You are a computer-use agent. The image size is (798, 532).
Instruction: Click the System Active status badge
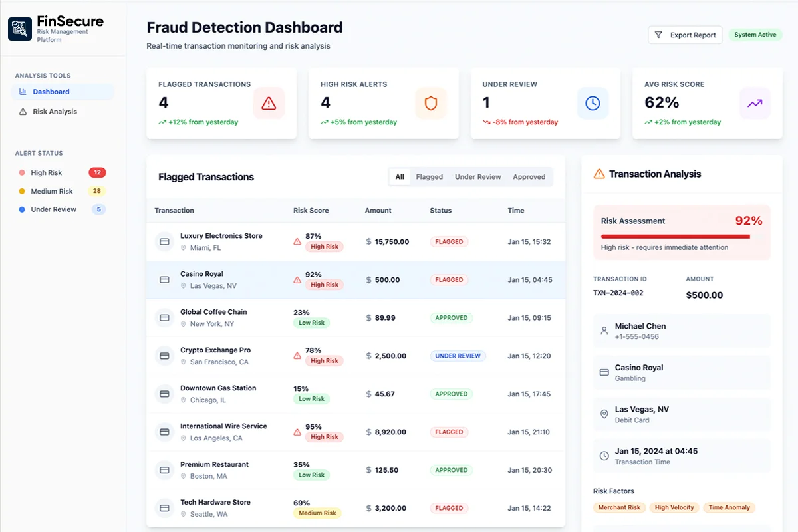tap(755, 35)
